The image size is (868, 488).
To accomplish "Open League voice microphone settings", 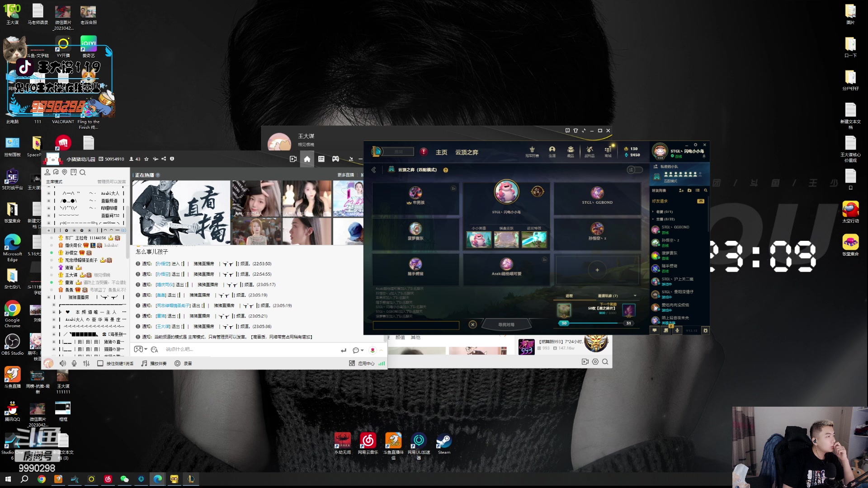I will 677,330.
